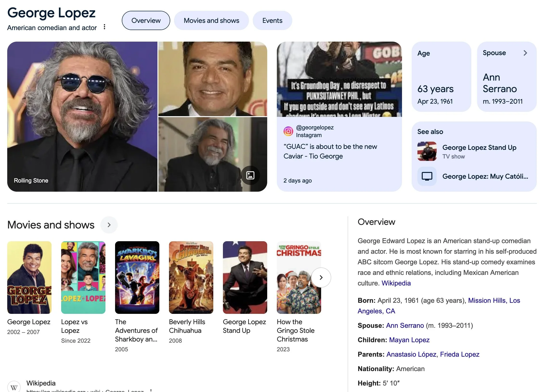Open the image gallery icon on the photo
The width and height of the screenshot is (545, 392).
point(250,175)
